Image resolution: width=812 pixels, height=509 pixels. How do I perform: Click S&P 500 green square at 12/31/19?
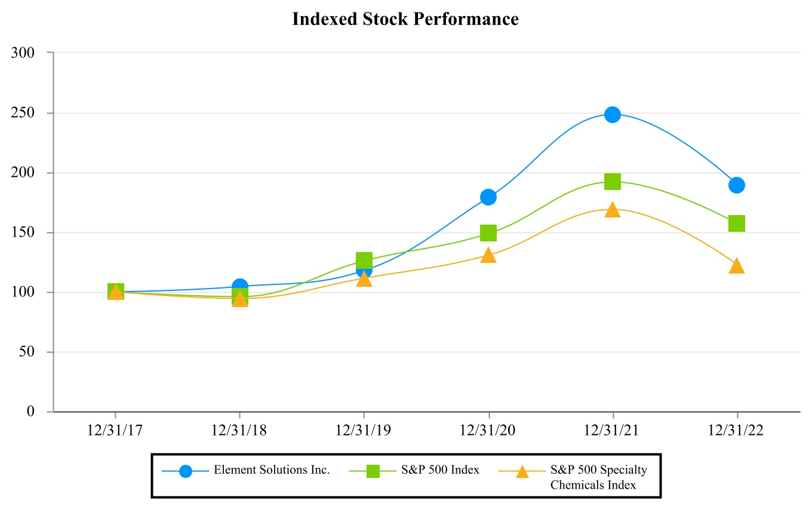364,260
